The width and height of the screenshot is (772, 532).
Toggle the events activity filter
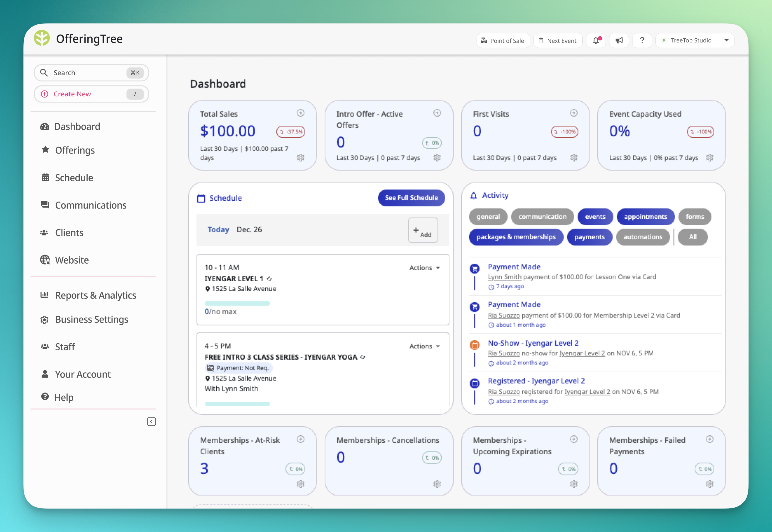pyautogui.click(x=595, y=217)
